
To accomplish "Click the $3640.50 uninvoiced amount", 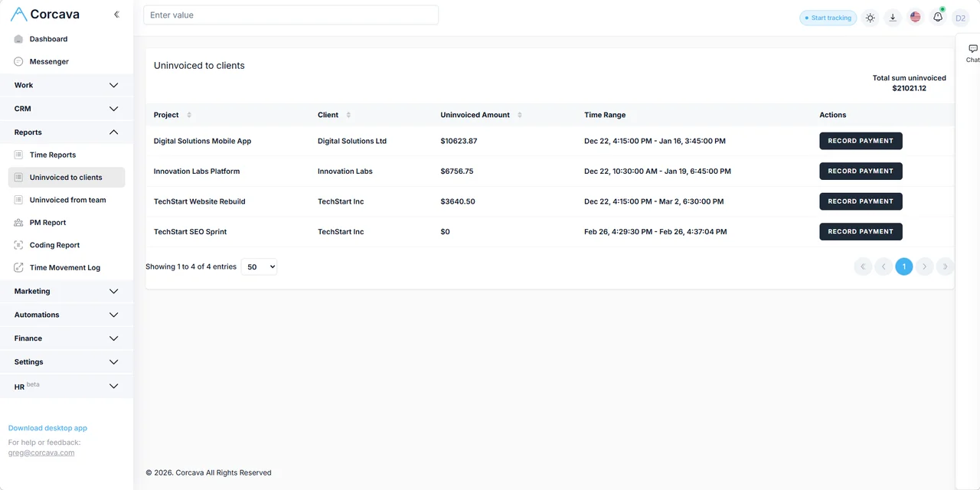I will click(x=458, y=201).
